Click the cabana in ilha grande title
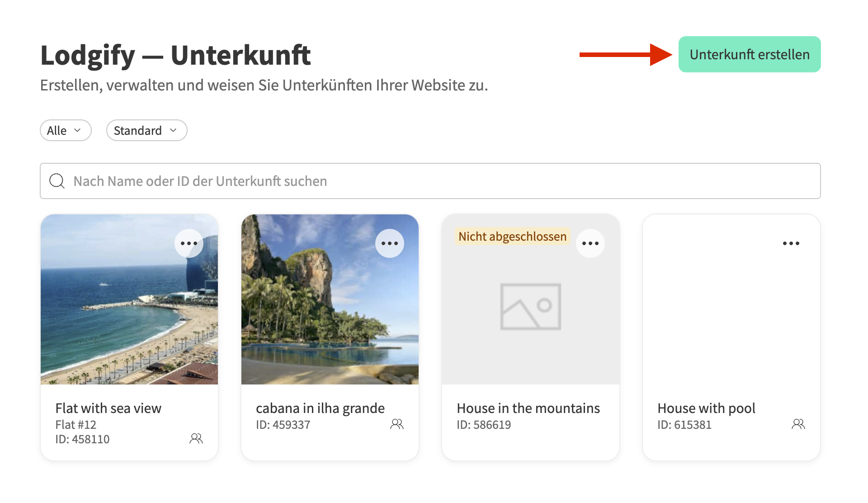This screenshot has height=503, width=868. point(320,408)
